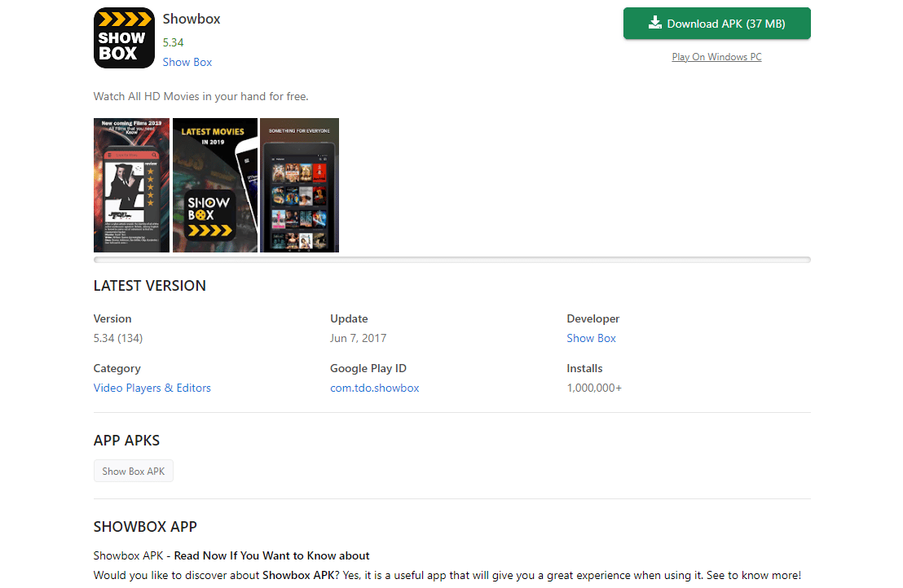The image size is (903, 588).
Task: Open the Show Box developer link under the app title
Action: [x=187, y=62]
